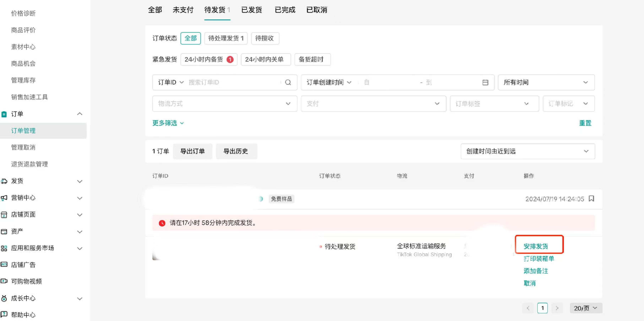
Task: Click the 取消 order link
Action: pyautogui.click(x=530, y=283)
